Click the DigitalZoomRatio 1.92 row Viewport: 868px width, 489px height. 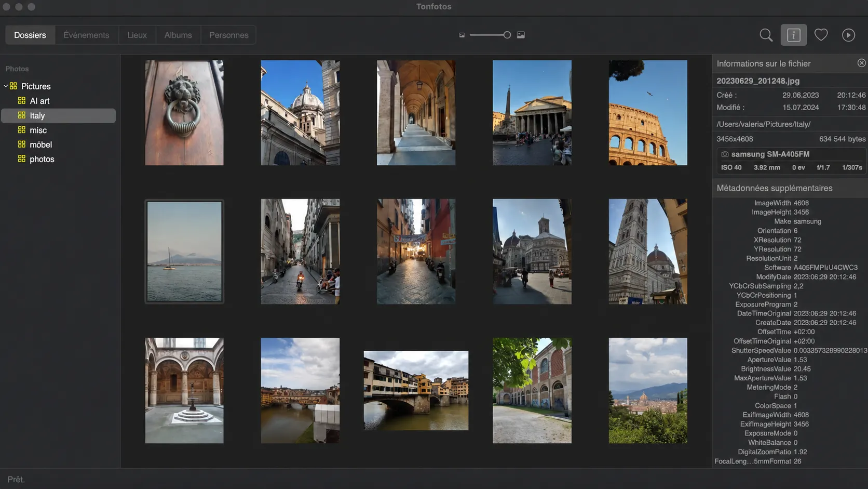pos(772,452)
